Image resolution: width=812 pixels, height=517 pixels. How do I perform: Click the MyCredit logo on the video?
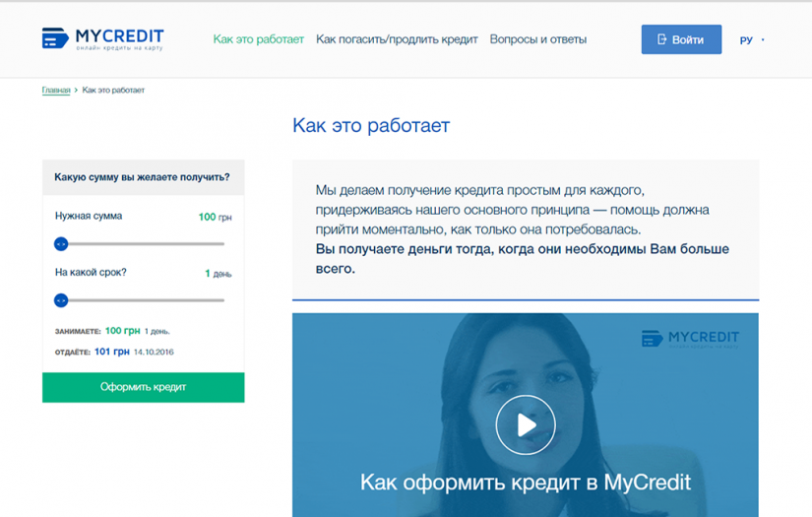[690, 339]
